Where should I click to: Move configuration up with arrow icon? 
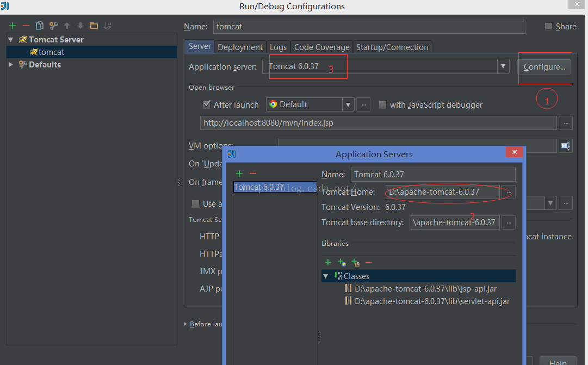click(67, 26)
